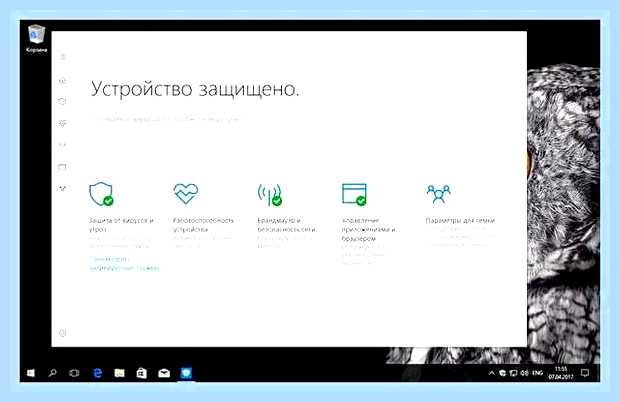Select Defender Security Center taskbar button

186,373
